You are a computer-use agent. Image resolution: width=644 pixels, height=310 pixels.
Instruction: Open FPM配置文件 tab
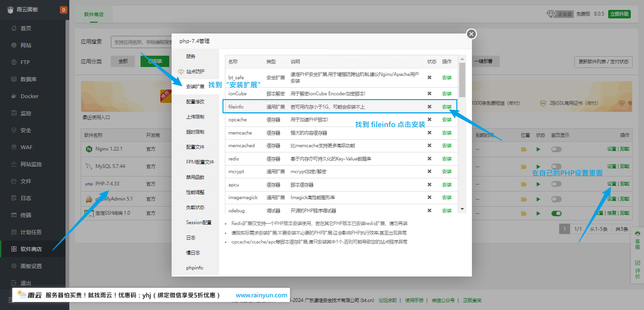pyautogui.click(x=196, y=162)
